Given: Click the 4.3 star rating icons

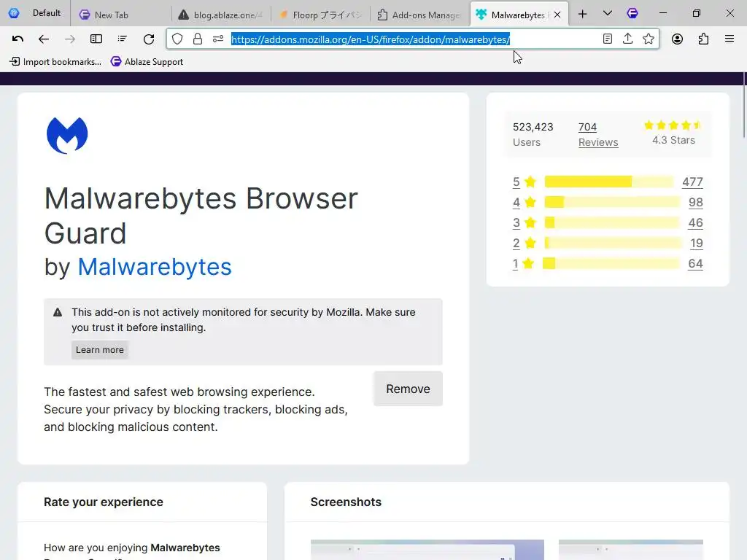Looking at the screenshot, I should point(672,125).
